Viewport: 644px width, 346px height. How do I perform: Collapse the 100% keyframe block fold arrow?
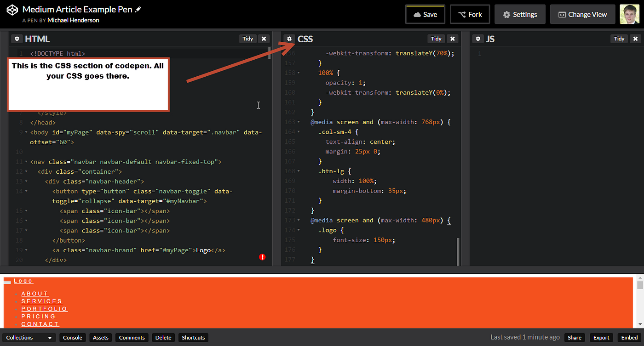[x=299, y=73]
